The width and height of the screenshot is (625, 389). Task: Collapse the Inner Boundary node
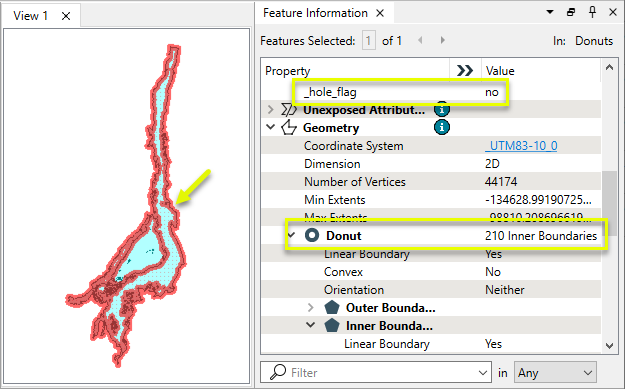(311, 325)
